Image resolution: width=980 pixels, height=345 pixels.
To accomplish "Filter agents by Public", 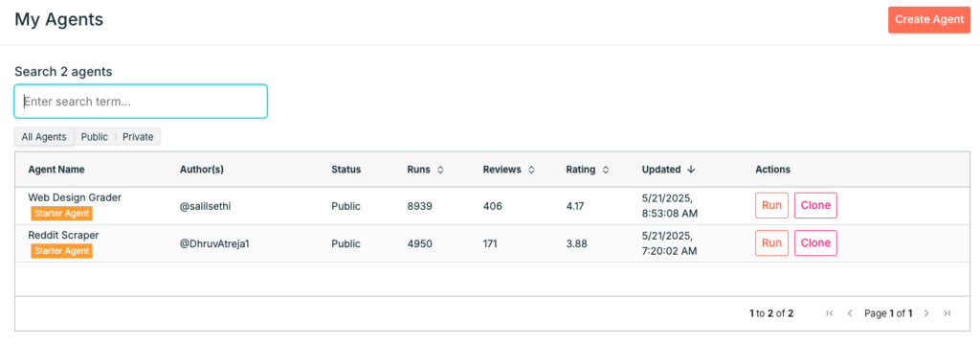I will (x=95, y=136).
